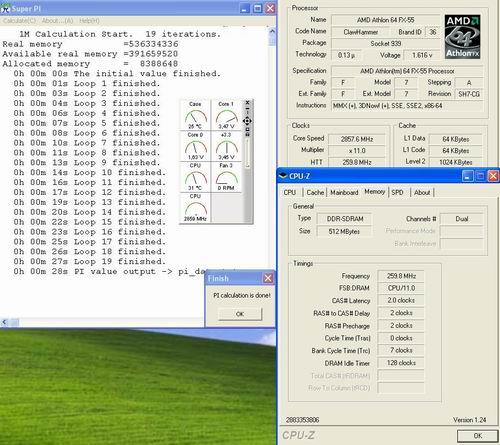
Task: Click the Case temperature gauge
Action: coord(195,115)
